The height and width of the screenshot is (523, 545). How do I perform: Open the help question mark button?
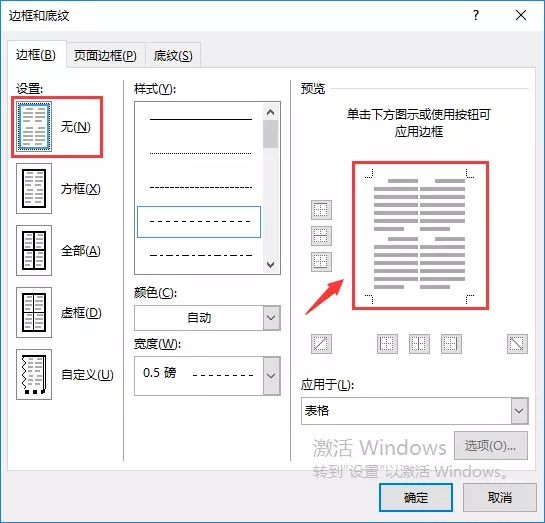476,15
